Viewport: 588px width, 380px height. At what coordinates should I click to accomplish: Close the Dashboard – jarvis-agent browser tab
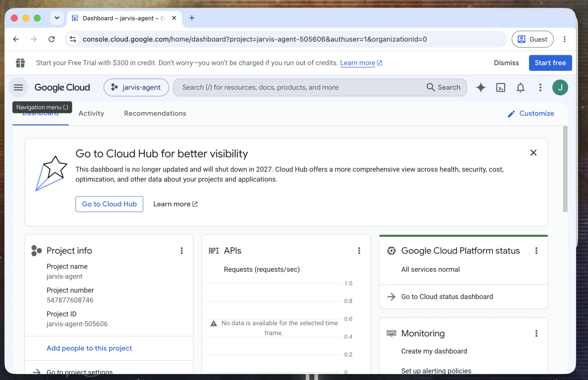click(174, 18)
